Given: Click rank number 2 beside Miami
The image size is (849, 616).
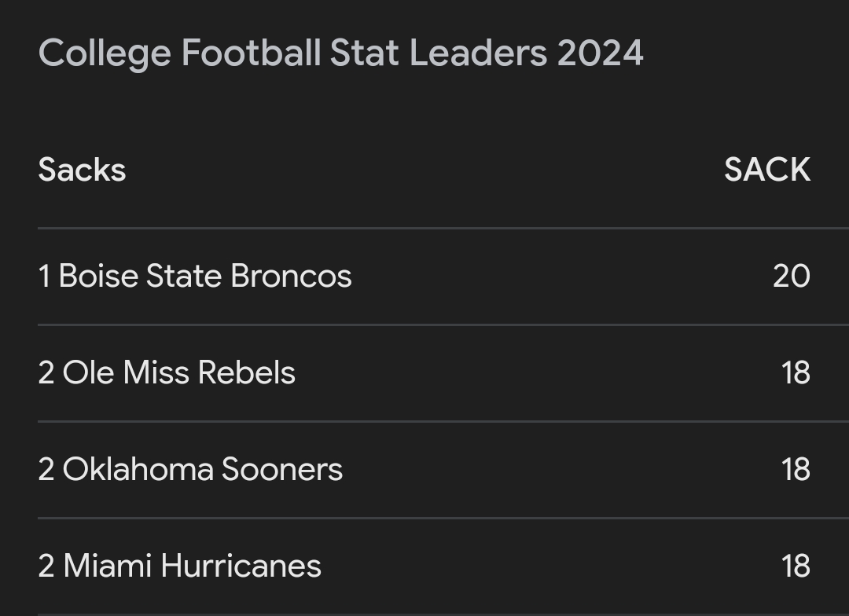Looking at the screenshot, I should pyautogui.click(x=46, y=566).
